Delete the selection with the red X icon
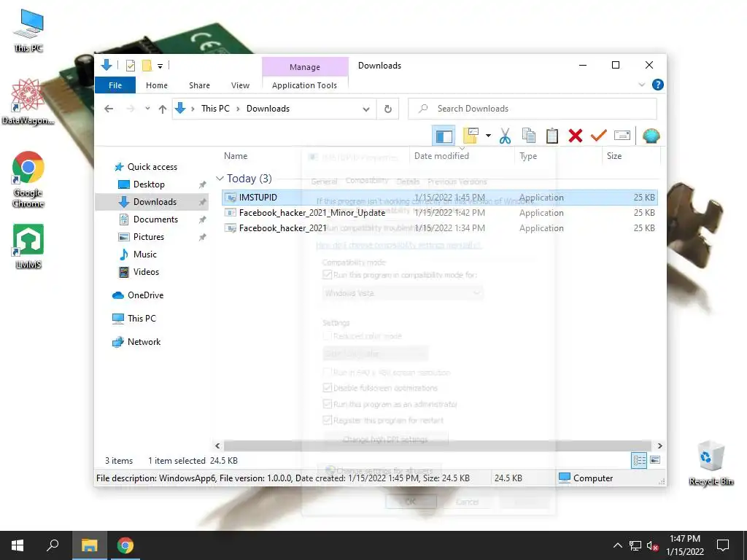Screen dimensions: 747x560 pos(576,136)
